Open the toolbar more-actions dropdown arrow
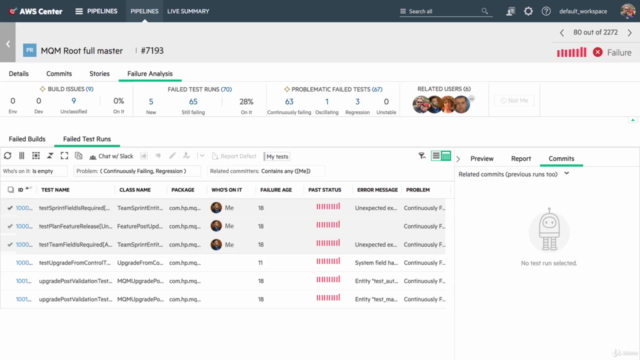Image resolution: width=640 pixels, height=360 pixels. coord(202,156)
